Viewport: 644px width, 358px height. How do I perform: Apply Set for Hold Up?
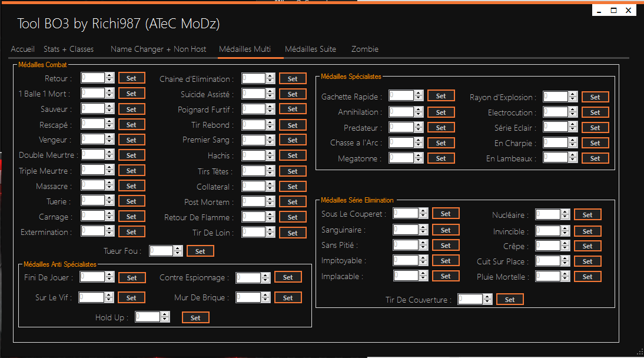[195, 318]
